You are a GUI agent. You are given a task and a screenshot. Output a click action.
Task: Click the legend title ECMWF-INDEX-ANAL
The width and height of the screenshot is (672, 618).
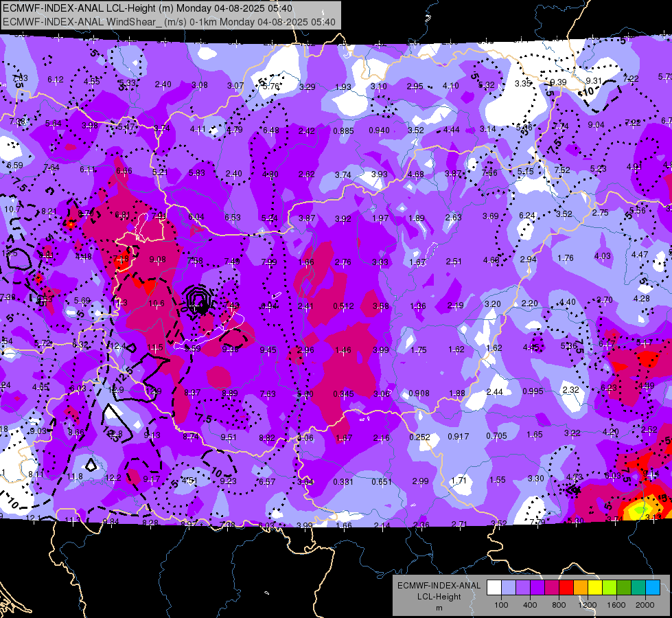(x=439, y=586)
